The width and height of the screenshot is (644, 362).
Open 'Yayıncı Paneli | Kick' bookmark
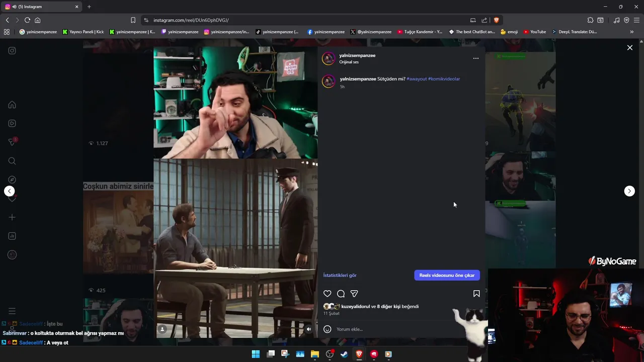(x=83, y=32)
